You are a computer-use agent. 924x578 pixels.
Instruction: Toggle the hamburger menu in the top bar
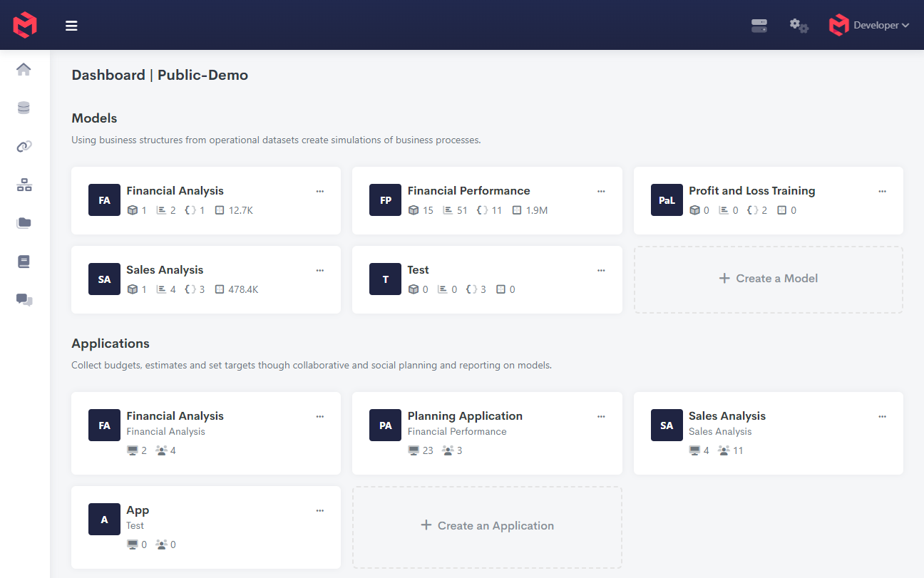click(x=71, y=26)
